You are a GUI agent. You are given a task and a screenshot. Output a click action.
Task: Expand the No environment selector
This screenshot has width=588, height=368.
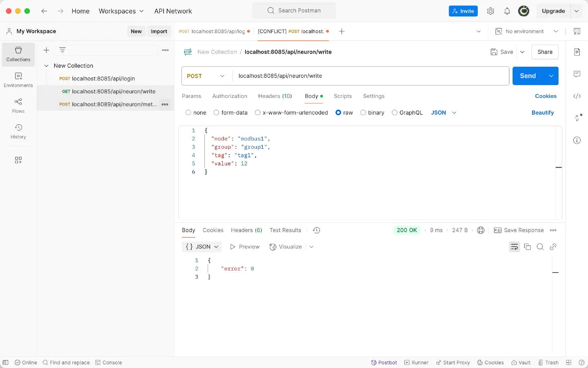526,31
